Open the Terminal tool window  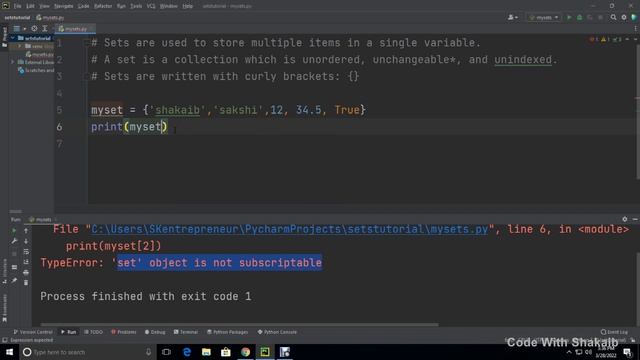[x=186, y=332]
